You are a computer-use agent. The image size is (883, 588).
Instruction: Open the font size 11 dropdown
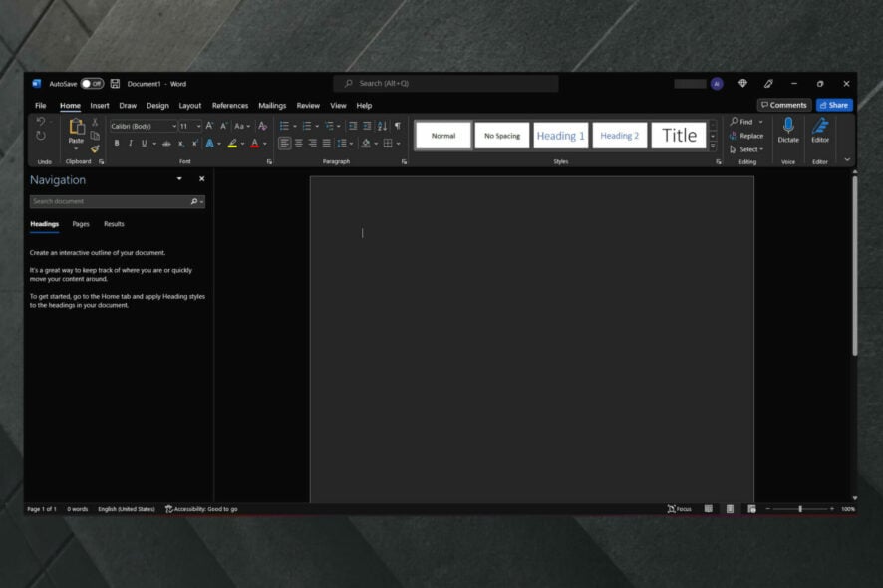pos(198,127)
